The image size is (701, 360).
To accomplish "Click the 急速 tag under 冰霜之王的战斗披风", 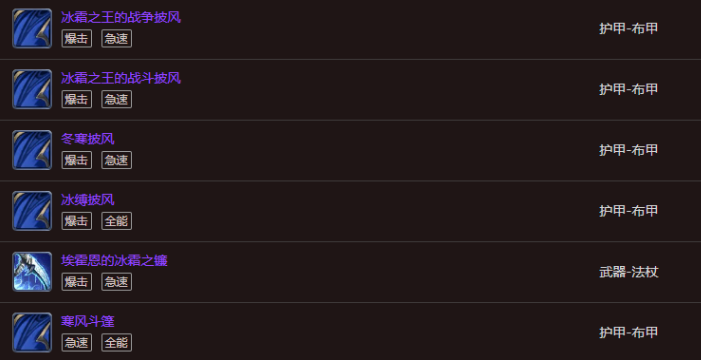I will [116, 99].
